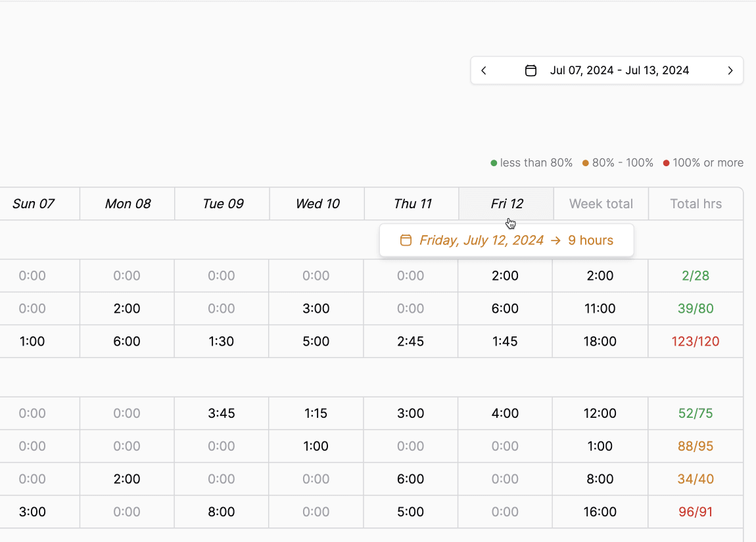Viewport: 756px width, 542px height.
Task: Click the 8:00 week total cell
Action: (600, 478)
